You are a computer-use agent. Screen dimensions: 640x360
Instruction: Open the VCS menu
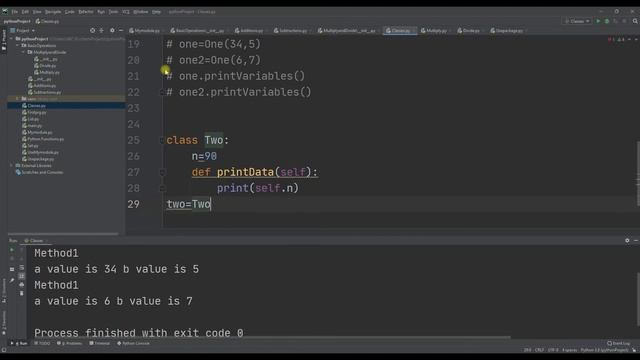[x=126, y=12]
